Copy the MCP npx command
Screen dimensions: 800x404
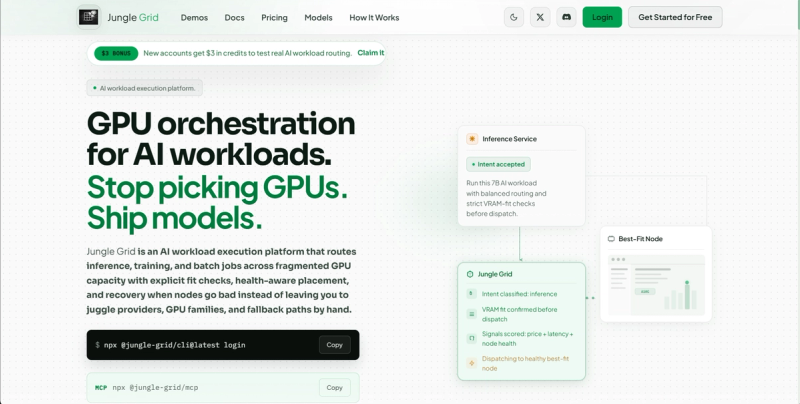point(335,388)
